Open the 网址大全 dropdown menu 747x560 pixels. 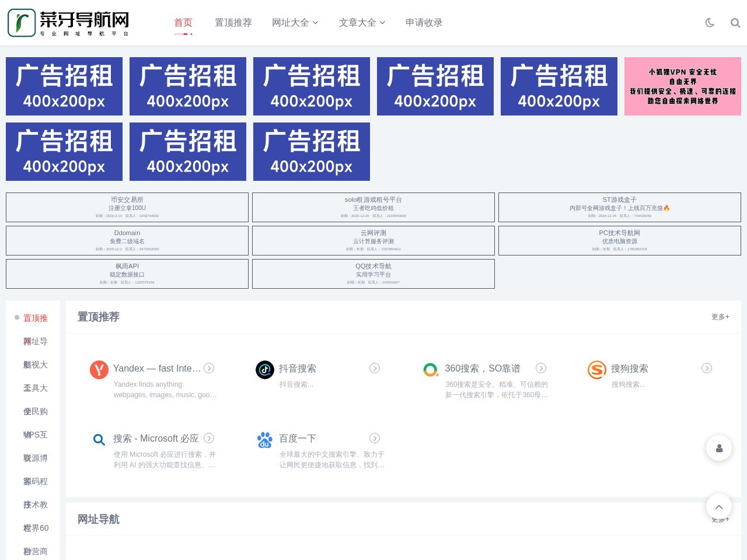(295, 22)
